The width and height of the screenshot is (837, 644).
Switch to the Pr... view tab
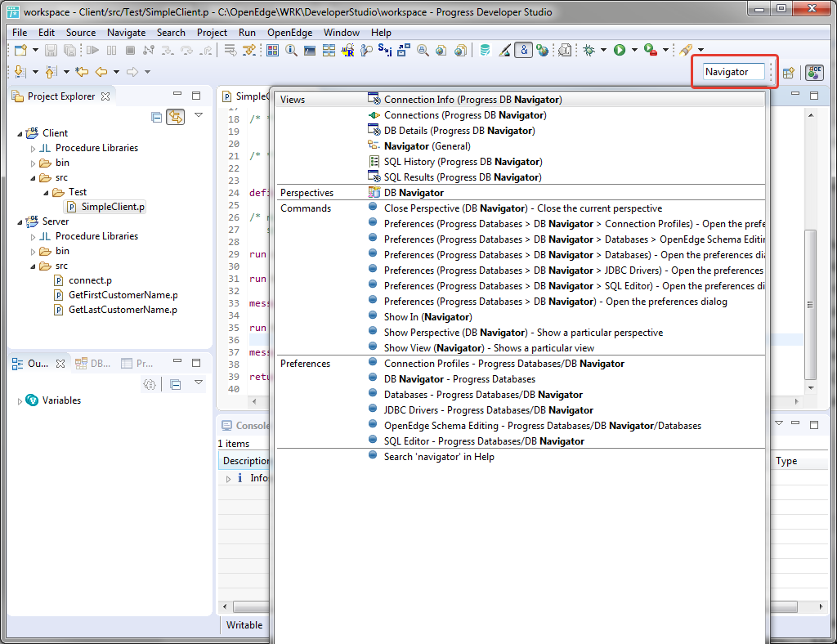[x=137, y=364]
